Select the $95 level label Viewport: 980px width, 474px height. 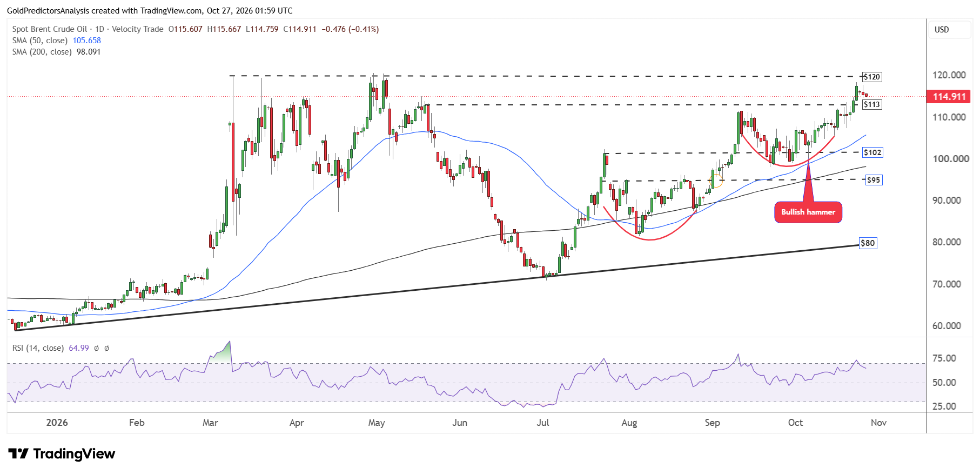coord(874,180)
